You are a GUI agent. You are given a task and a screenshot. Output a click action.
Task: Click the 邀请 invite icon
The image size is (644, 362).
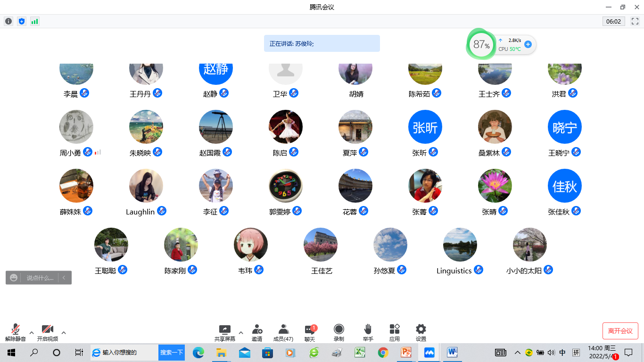tap(257, 329)
